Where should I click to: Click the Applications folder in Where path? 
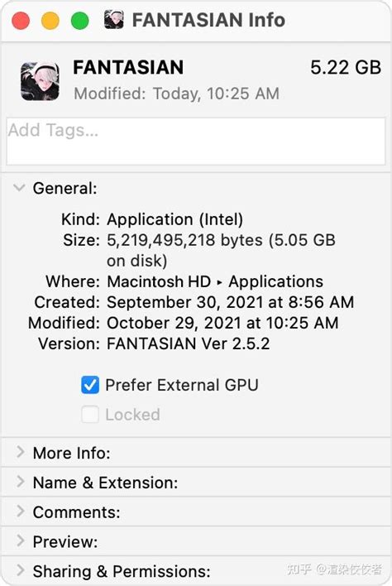click(x=276, y=281)
